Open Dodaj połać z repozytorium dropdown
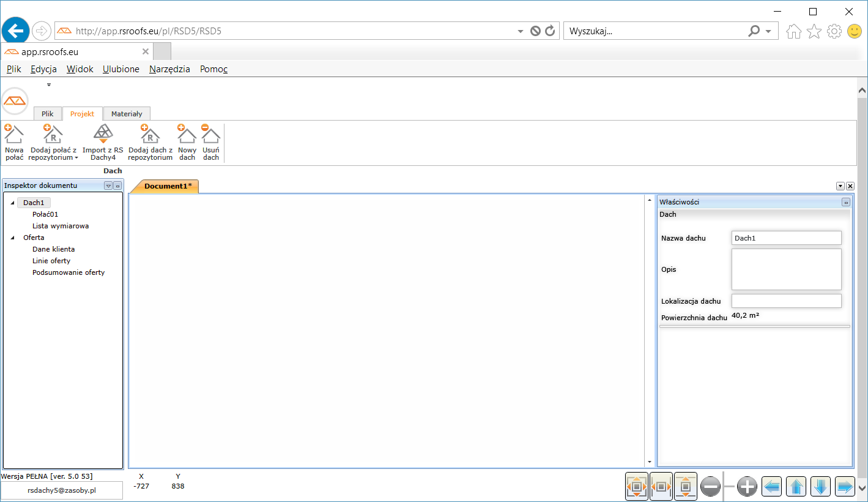The width and height of the screenshot is (868, 502). point(76,158)
